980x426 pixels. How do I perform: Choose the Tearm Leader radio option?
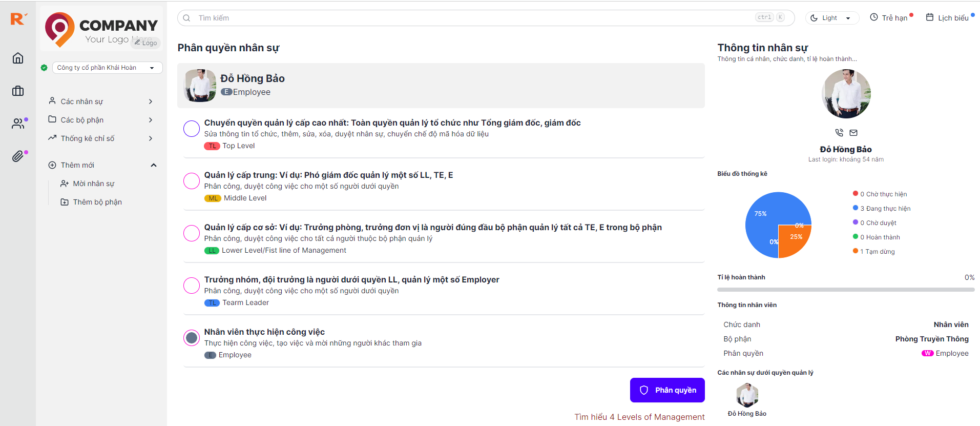(192, 286)
